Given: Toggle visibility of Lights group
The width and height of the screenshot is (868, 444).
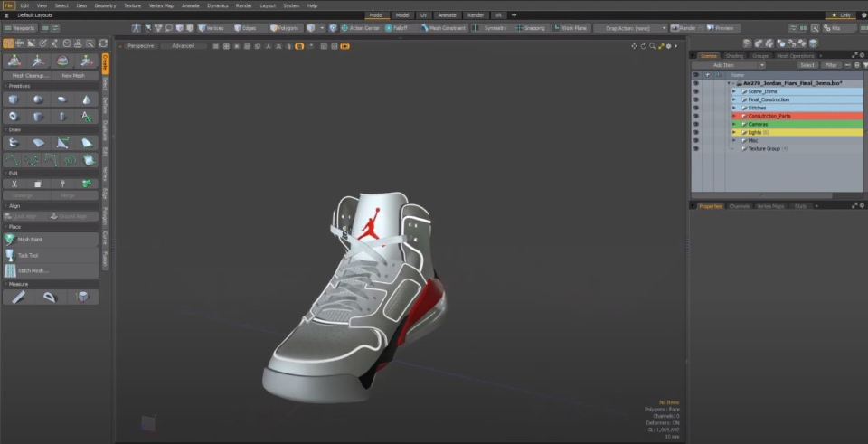Looking at the screenshot, I should (696, 132).
